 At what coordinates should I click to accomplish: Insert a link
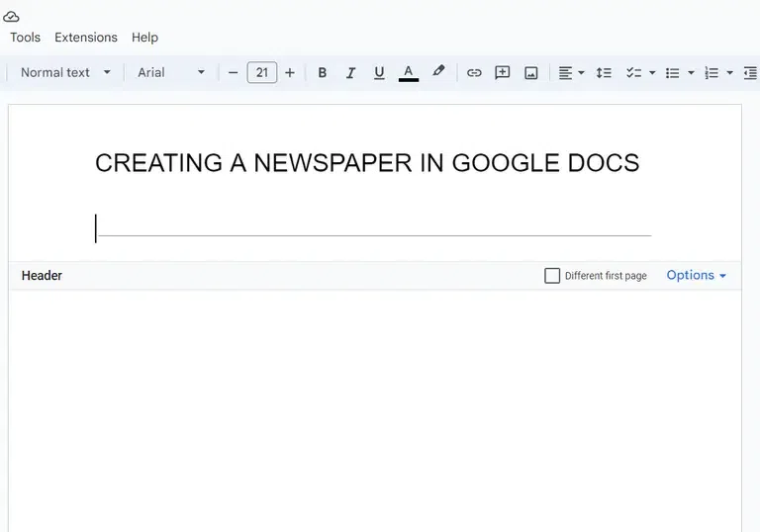click(474, 72)
